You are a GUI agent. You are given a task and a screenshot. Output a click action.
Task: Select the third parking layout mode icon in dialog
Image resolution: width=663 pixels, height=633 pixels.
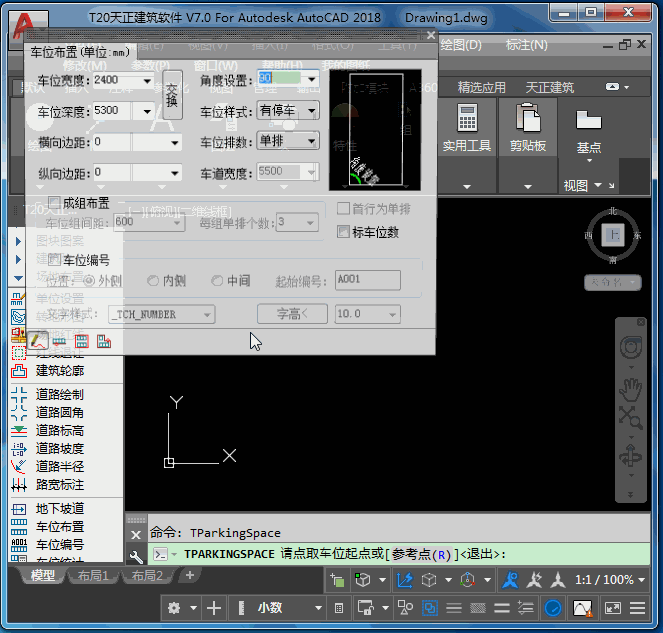(82, 341)
